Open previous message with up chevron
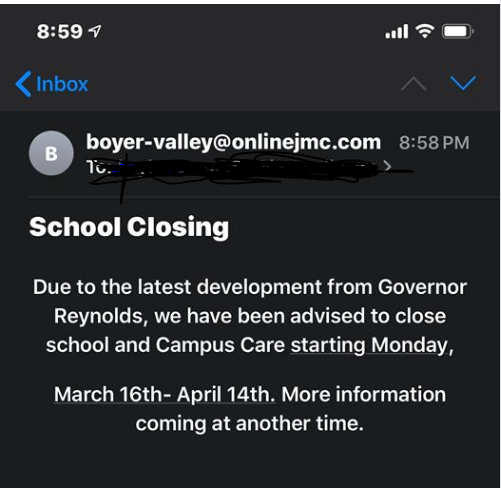 413,84
